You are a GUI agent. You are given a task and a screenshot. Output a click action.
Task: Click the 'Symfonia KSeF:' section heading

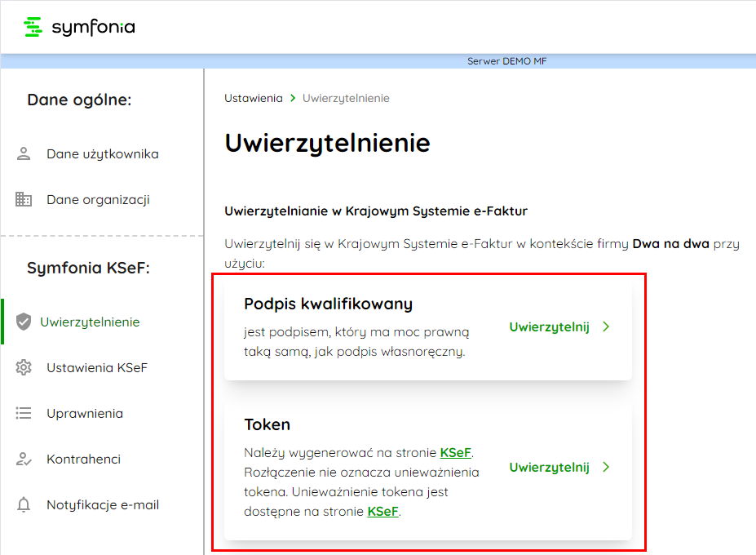(x=88, y=268)
